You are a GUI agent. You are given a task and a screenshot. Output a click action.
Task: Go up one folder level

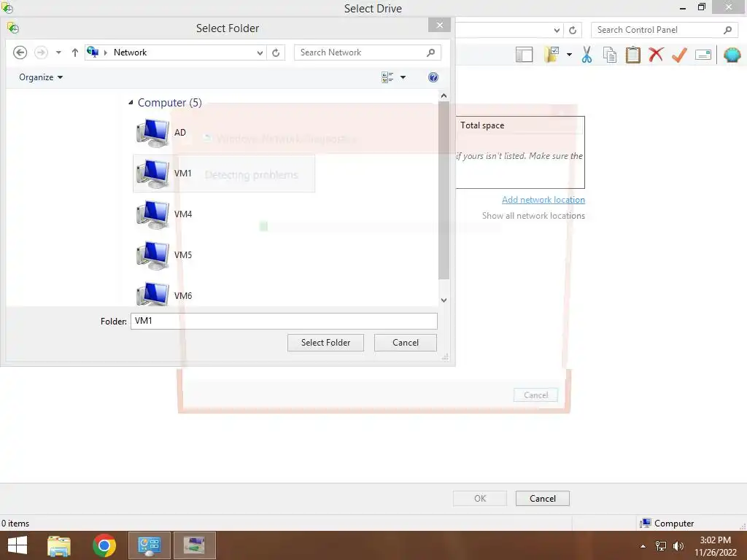pos(75,52)
